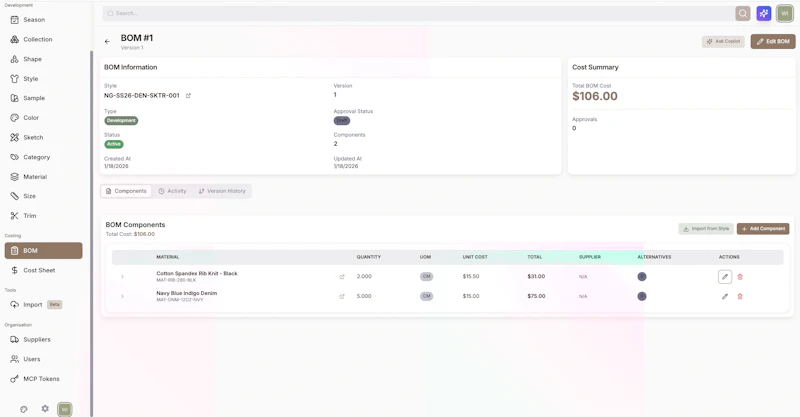Switch to the Components tab

[x=126, y=191]
